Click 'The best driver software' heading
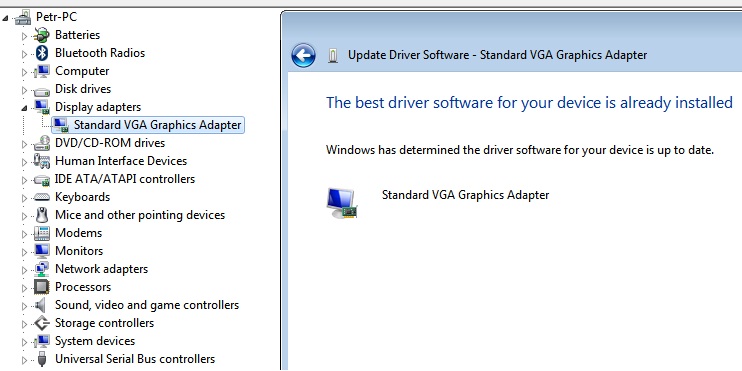The width and height of the screenshot is (742, 371). 529,103
